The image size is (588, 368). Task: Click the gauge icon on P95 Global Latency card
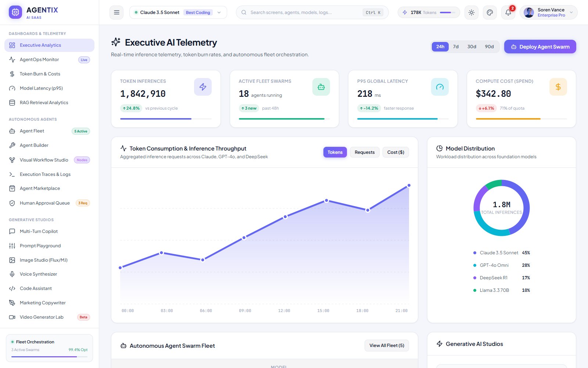tap(440, 87)
